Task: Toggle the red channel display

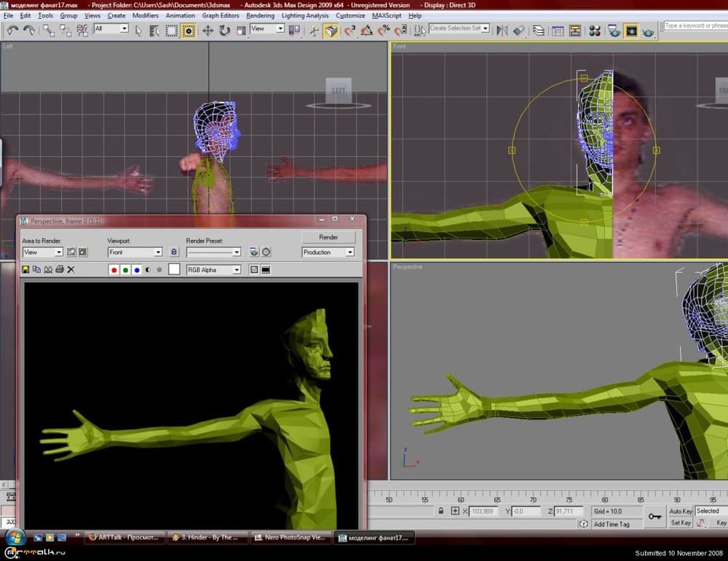Action: (114, 270)
